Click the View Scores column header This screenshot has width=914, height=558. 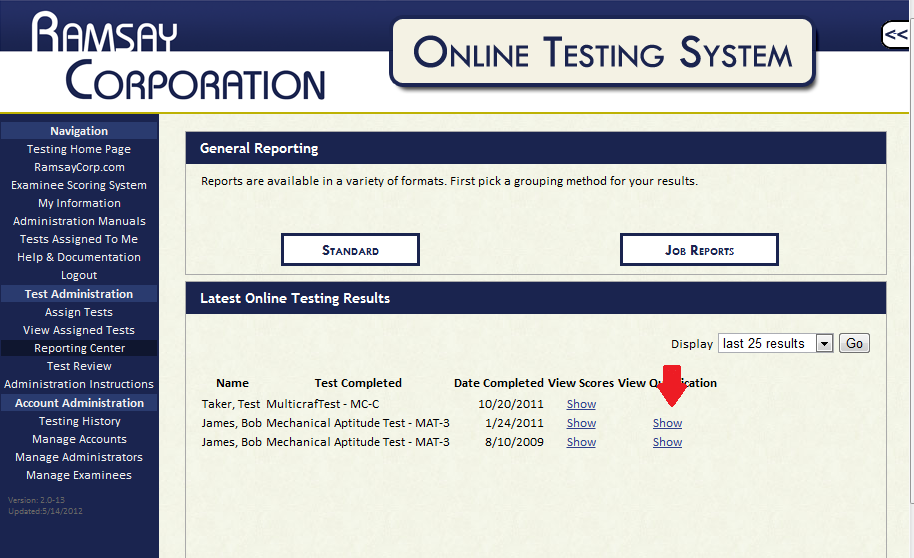tap(581, 383)
